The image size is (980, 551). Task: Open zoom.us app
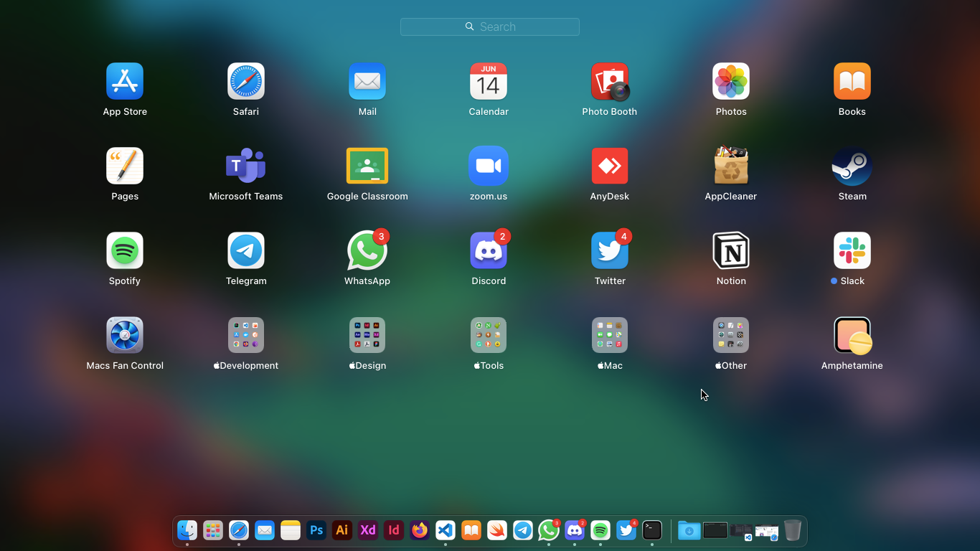(489, 166)
